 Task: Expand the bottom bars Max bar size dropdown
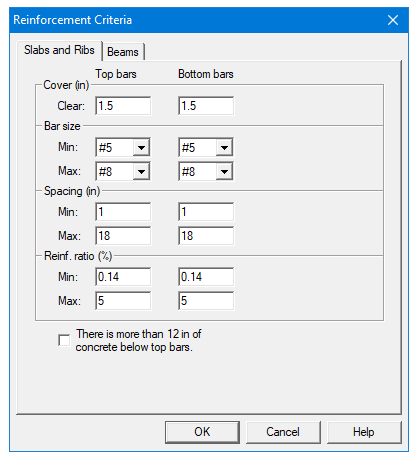point(206,171)
